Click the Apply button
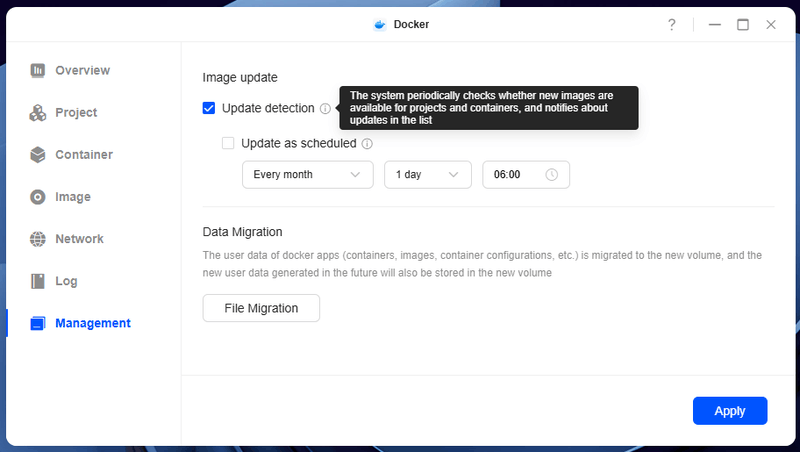The width and height of the screenshot is (800, 452). pos(730,411)
